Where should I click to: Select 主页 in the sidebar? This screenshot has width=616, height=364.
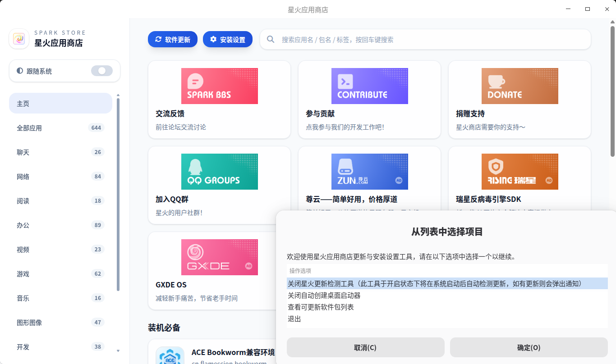[x=60, y=103]
